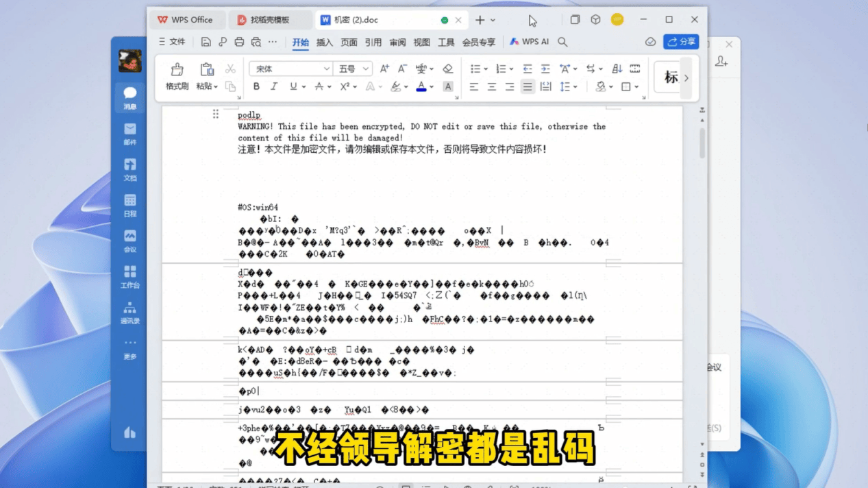Click the Paste (粘贴) clipboard icon

pos(206,69)
